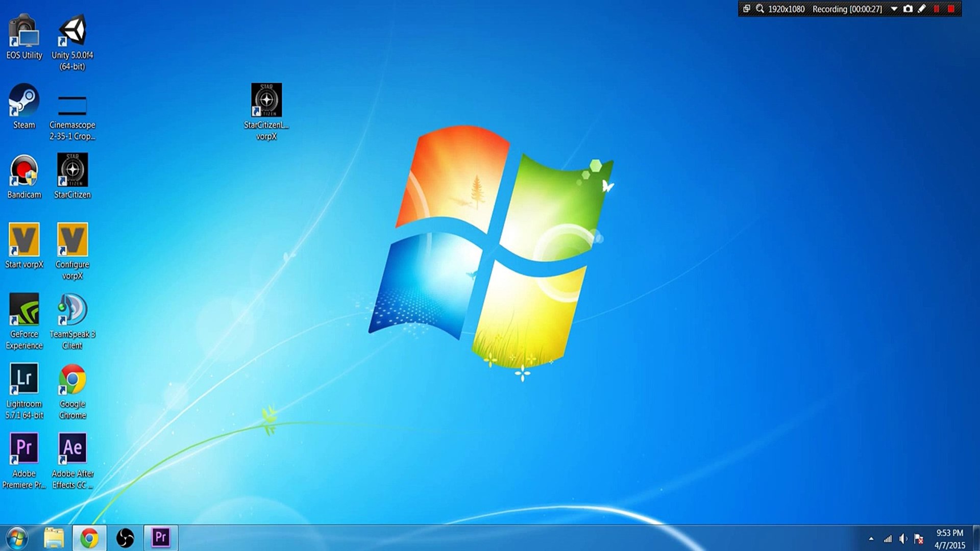The width and height of the screenshot is (980, 551).
Task: Pause the Bandicam recording
Action: coord(937,9)
